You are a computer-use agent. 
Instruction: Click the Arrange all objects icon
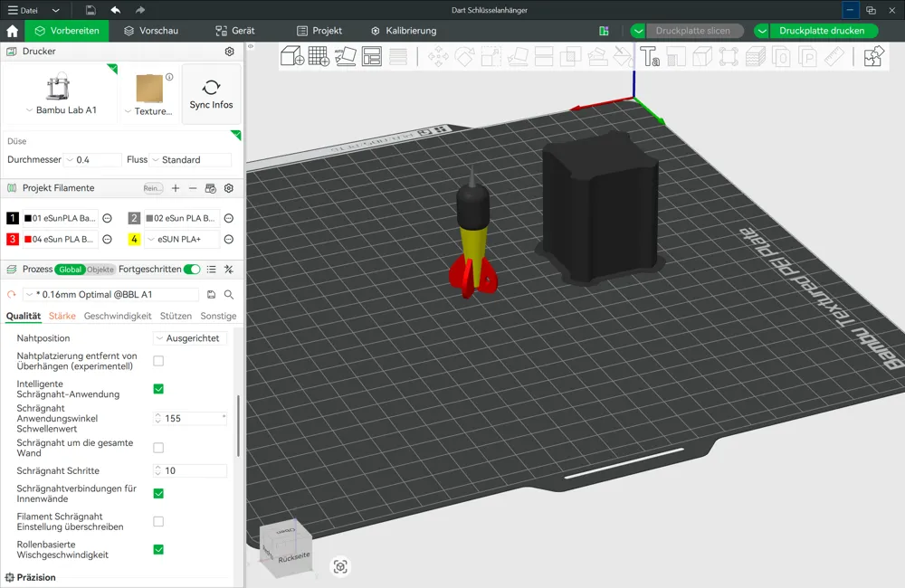click(x=372, y=57)
